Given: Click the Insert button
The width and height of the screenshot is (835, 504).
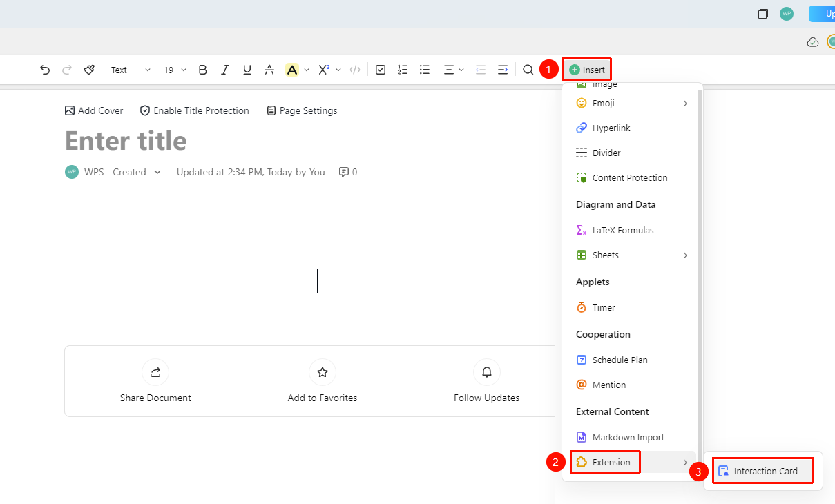Looking at the screenshot, I should 587,70.
